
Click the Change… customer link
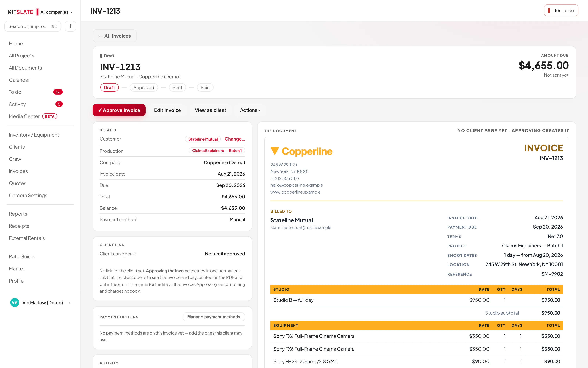pyautogui.click(x=235, y=139)
